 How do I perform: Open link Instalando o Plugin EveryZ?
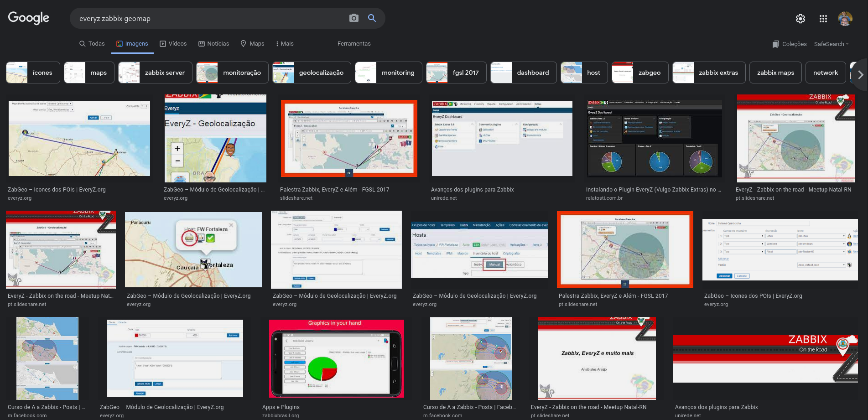point(654,190)
